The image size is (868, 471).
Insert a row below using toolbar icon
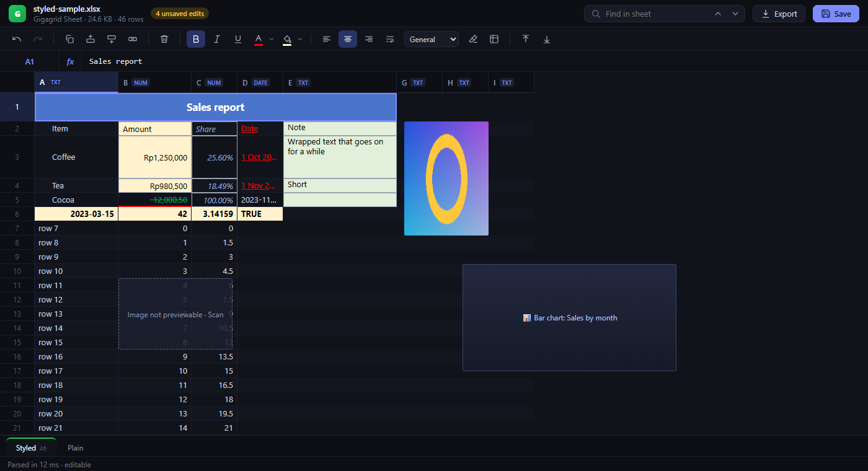(x=112, y=39)
